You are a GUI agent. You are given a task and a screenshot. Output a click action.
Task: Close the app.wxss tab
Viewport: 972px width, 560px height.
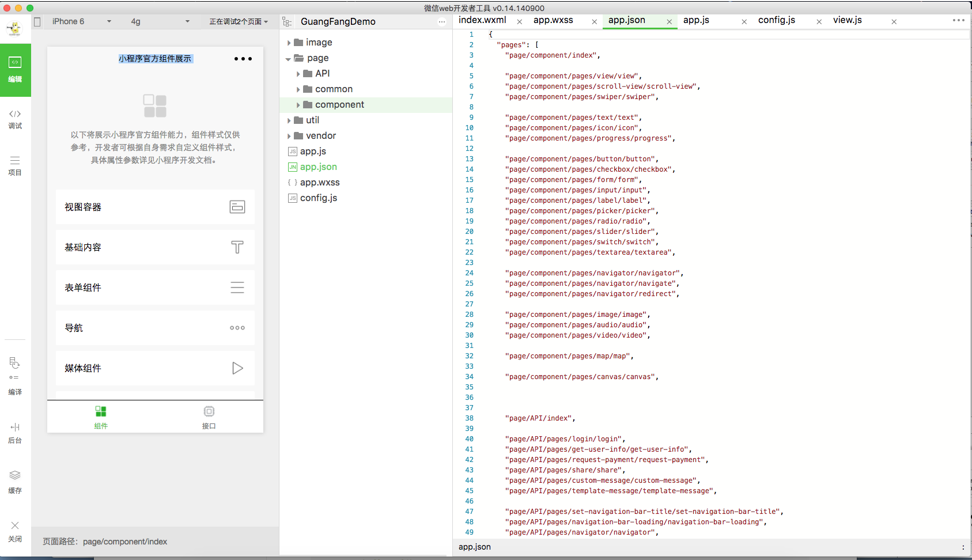pos(595,22)
